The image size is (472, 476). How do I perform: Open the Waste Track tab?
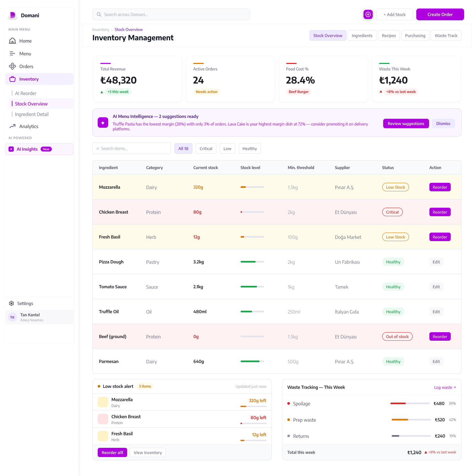click(446, 35)
